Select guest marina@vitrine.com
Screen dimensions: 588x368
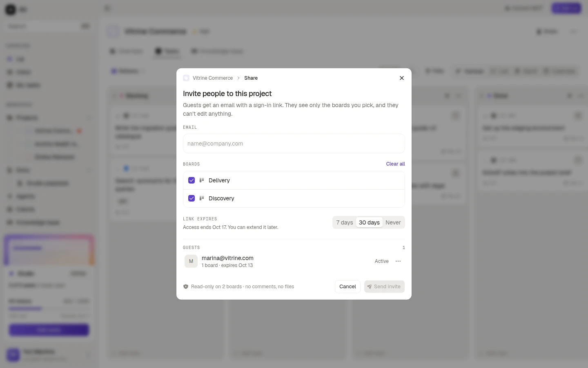(x=227, y=258)
